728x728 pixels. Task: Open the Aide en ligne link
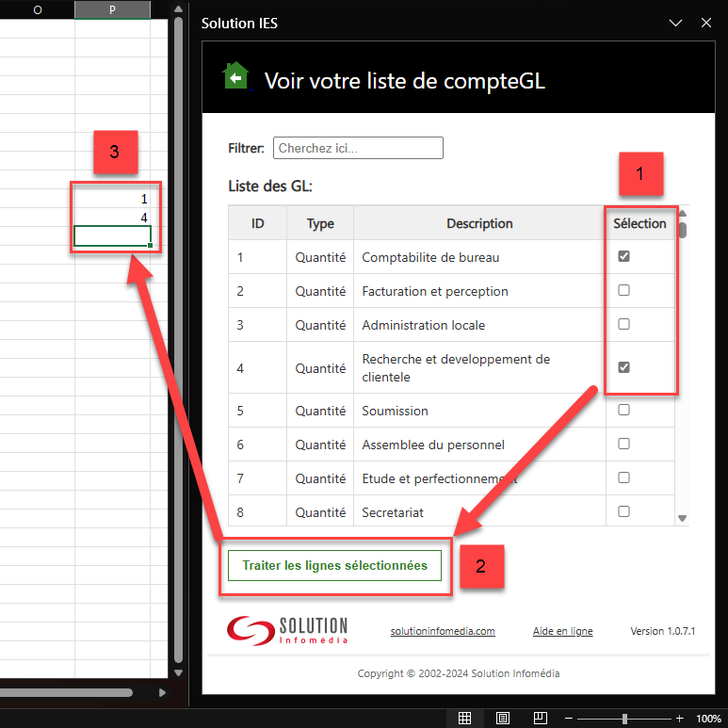[562, 631]
